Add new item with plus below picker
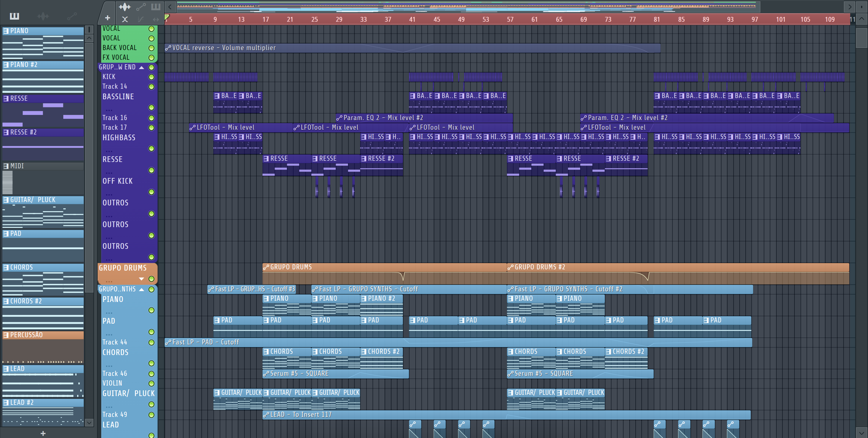The width and height of the screenshot is (868, 438). 43,433
